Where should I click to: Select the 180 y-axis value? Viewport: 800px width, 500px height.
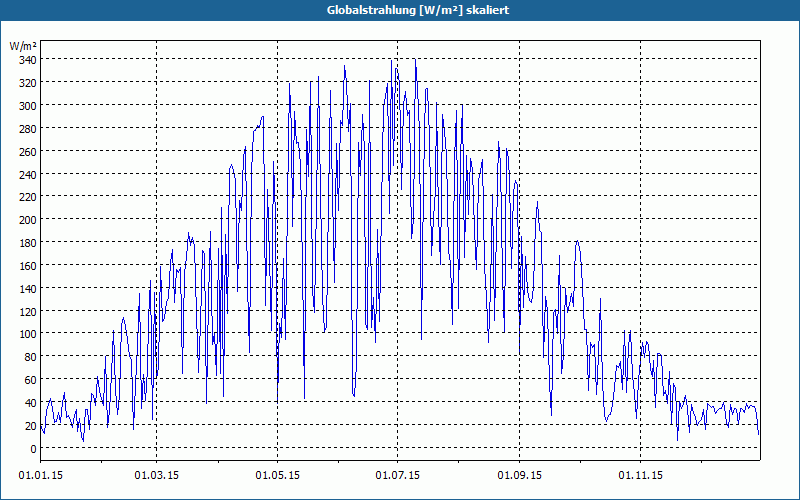pyautogui.click(x=28, y=243)
